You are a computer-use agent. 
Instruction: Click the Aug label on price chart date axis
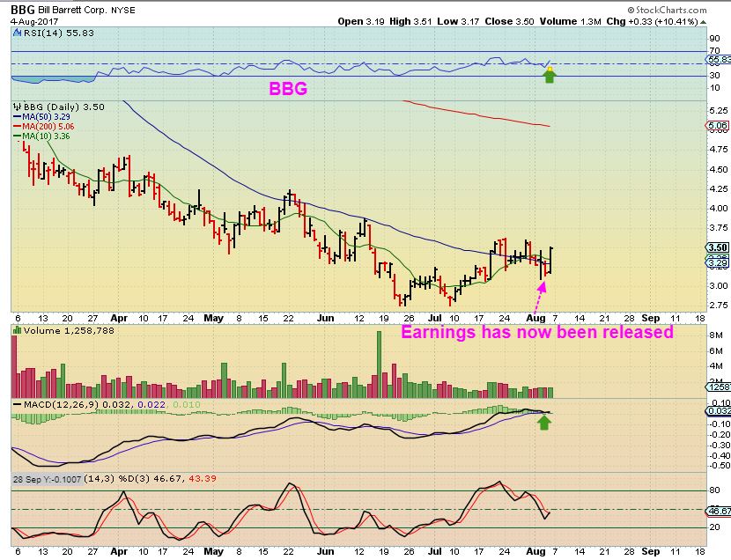click(535, 318)
